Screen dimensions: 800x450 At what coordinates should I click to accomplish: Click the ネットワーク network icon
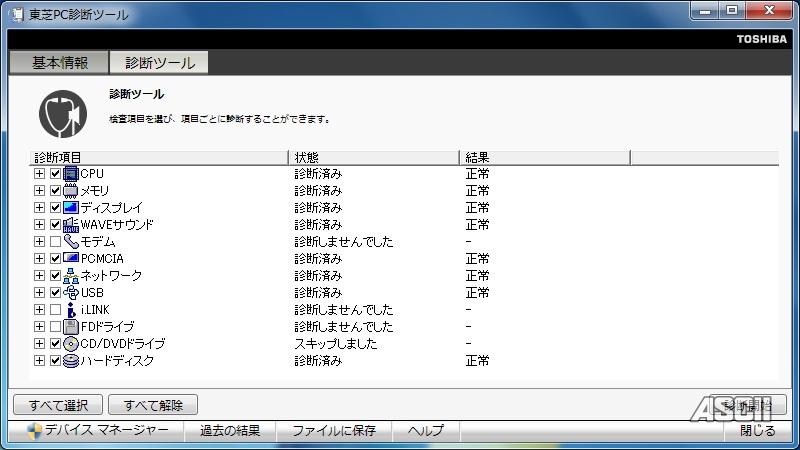coord(71,276)
